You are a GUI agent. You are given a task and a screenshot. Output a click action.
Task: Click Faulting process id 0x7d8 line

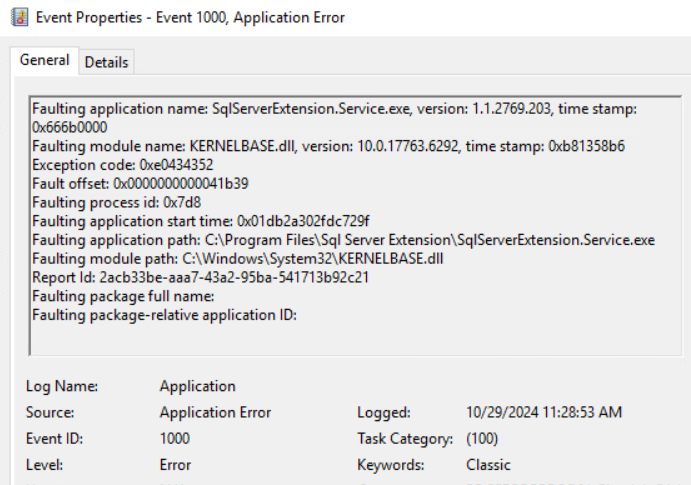[116, 202]
